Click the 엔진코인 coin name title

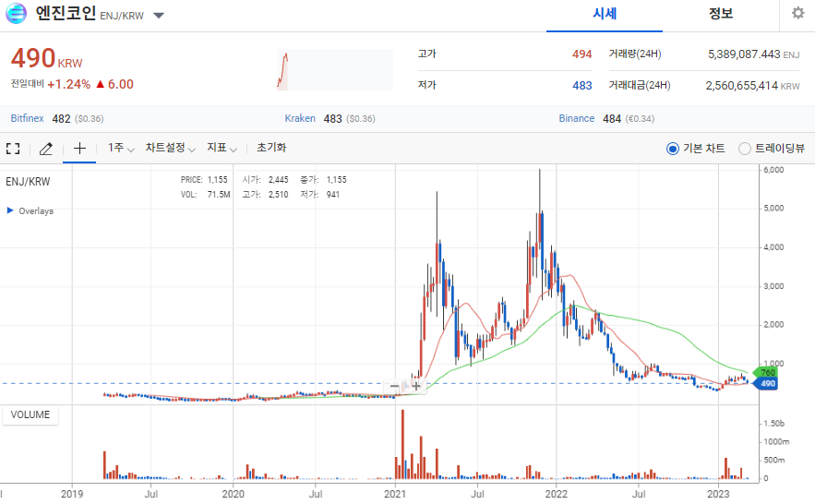pos(66,13)
